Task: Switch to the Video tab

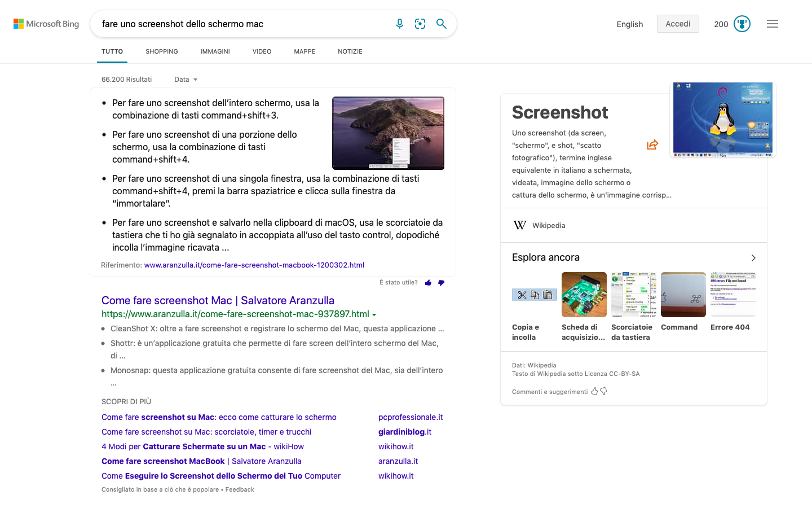Action: (x=262, y=51)
